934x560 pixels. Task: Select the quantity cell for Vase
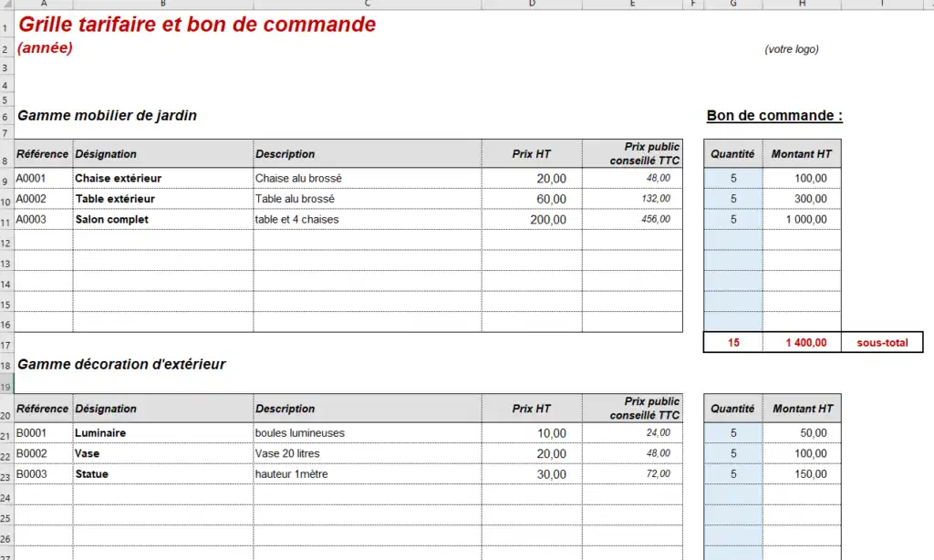tap(733, 453)
